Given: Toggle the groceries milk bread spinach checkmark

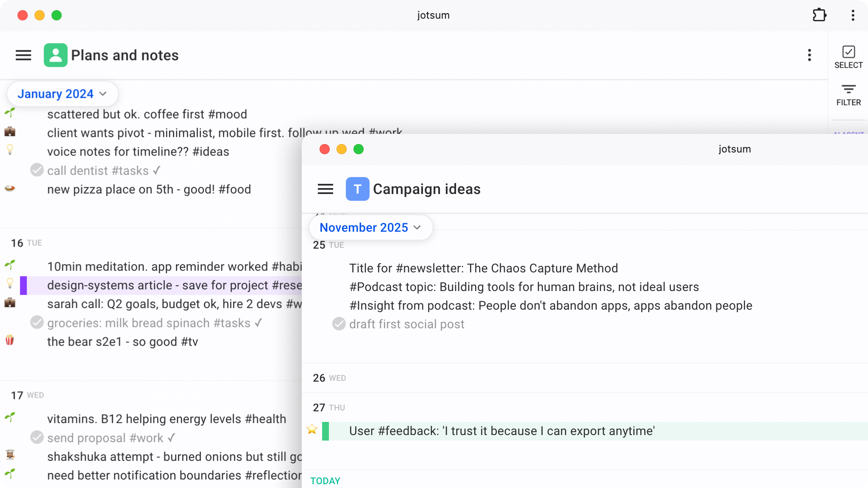Looking at the screenshot, I should click(37, 322).
